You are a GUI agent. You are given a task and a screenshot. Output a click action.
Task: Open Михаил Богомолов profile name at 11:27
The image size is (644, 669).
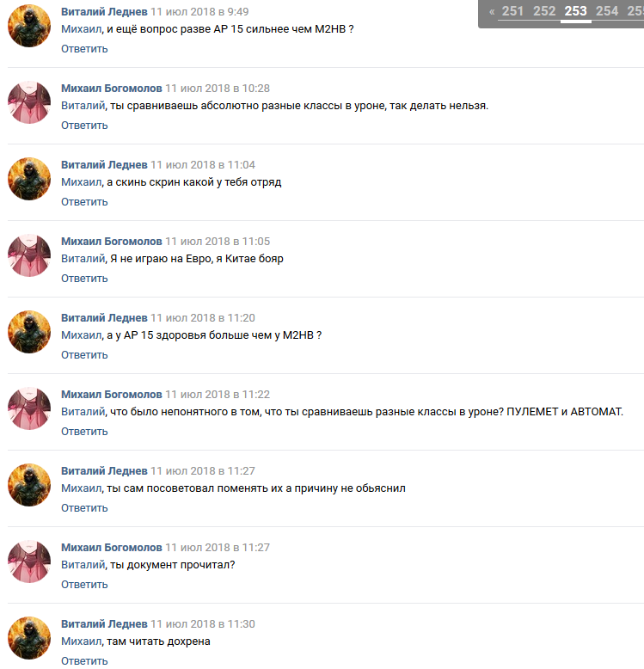[112, 548]
